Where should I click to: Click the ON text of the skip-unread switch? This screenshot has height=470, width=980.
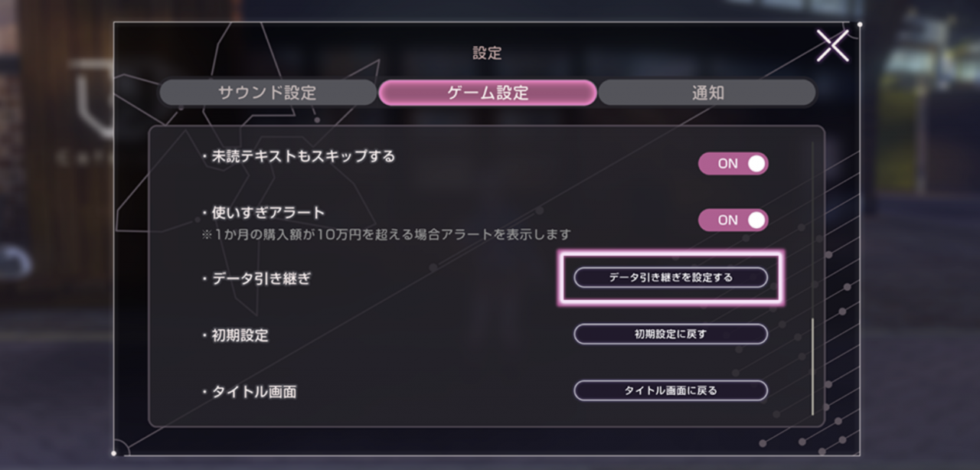pos(727,163)
